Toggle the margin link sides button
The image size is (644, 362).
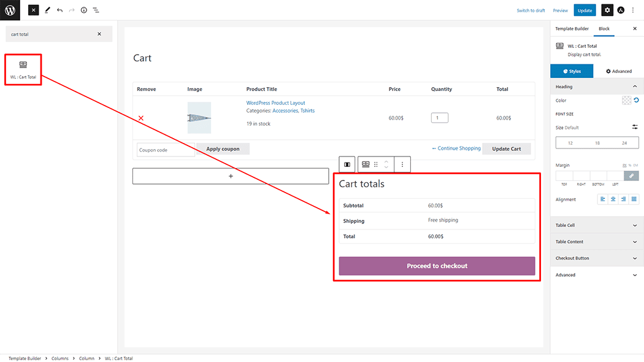(x=631, y=175)
